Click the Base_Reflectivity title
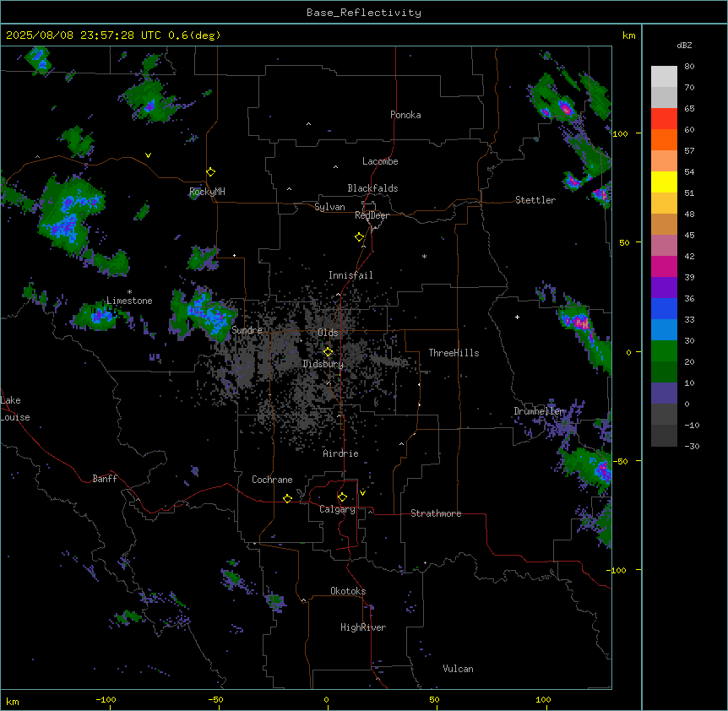 coord(364,13)
